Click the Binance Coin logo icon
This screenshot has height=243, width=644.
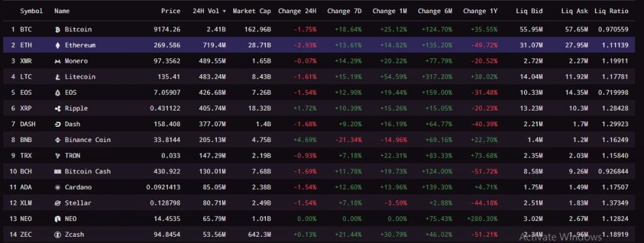pyautogui.click(x=57, y=140)
